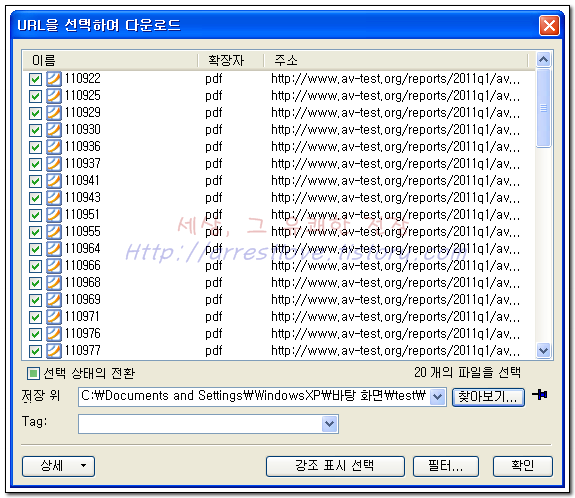Confirm with the 확인 button
Viewport: 575px width, 498px height.
(x=523, y=466)
